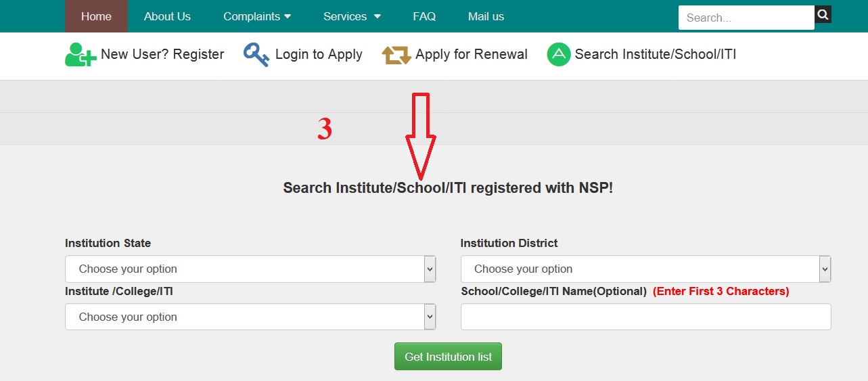868x381 pixels.
Task: Click the green circle Search Institute icon
Action: tap(559, 55)
